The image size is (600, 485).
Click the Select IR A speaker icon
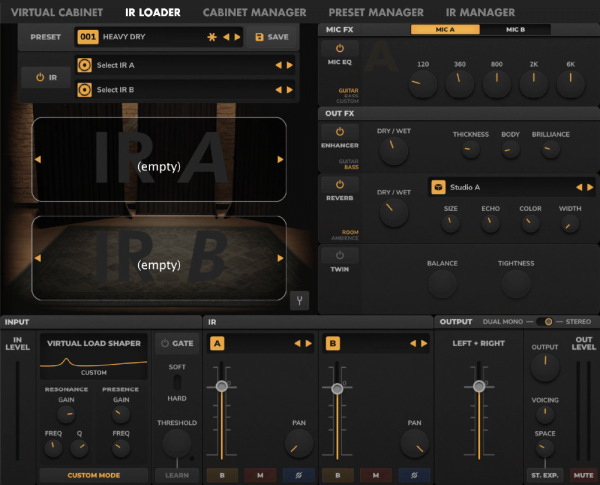coord(86,66)
